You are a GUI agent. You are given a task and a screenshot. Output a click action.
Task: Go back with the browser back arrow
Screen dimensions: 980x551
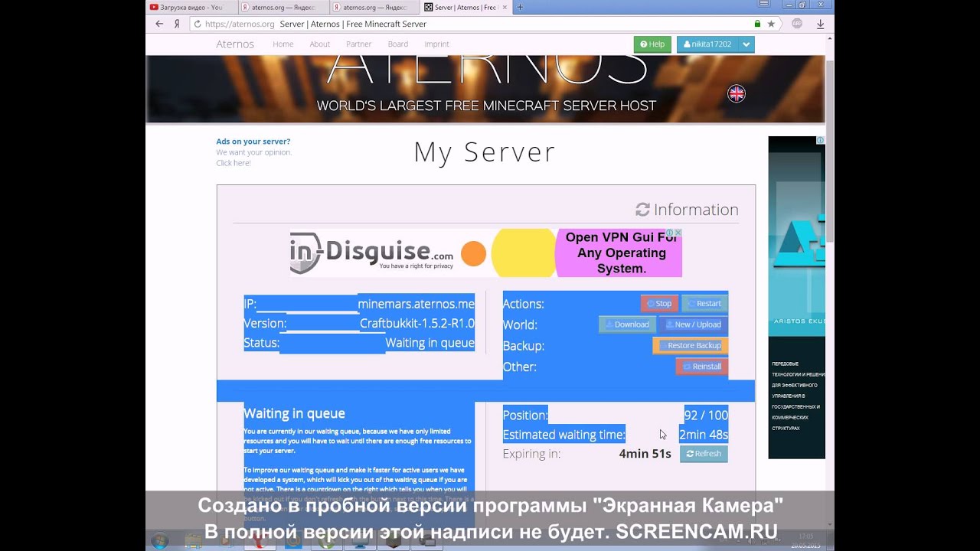click(x=159, y=24)
